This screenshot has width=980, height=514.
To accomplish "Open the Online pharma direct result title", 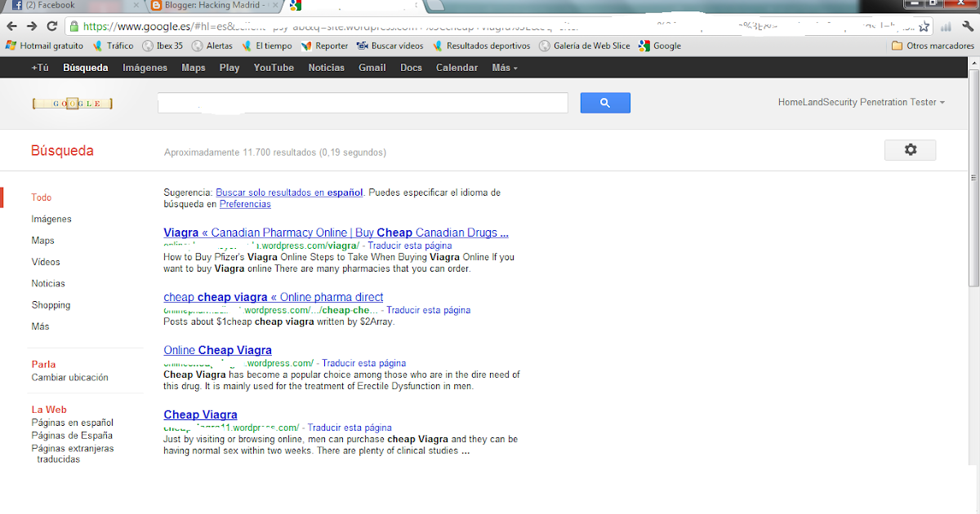I will coord(273,297).
